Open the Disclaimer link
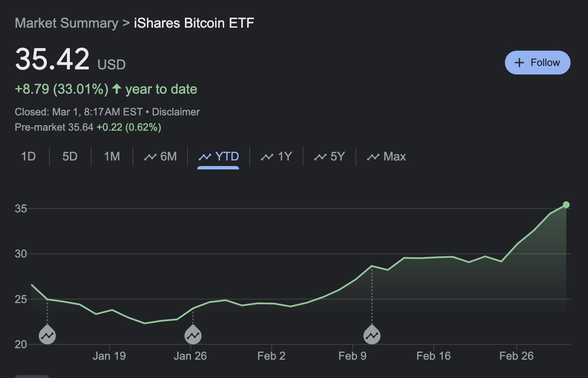This screenshot has width=588, height=378. [x=176, y=112]
